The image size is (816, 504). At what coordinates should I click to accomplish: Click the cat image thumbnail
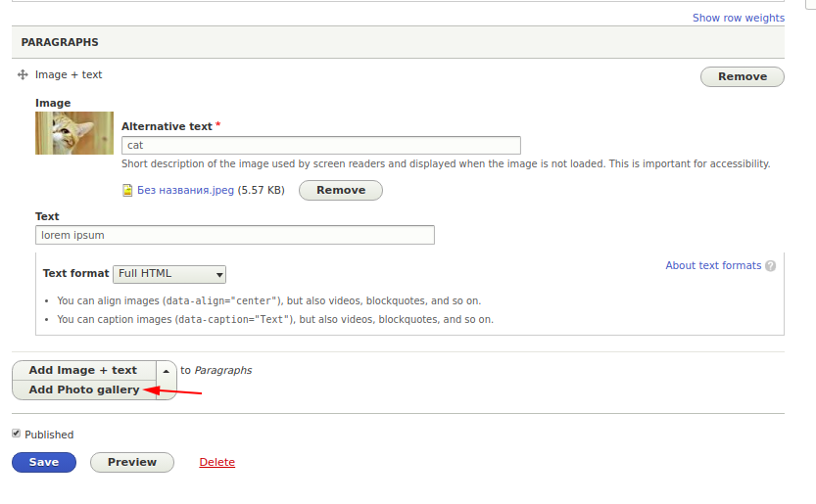[74, 133]
